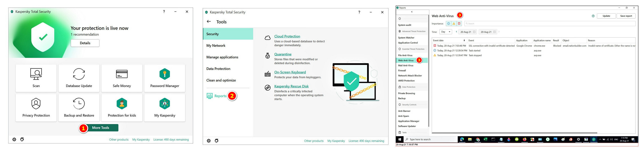Viewport: 644px width, 152px height.
Task: Open the Protection for kids tile
Action: (x=122, y=108)
